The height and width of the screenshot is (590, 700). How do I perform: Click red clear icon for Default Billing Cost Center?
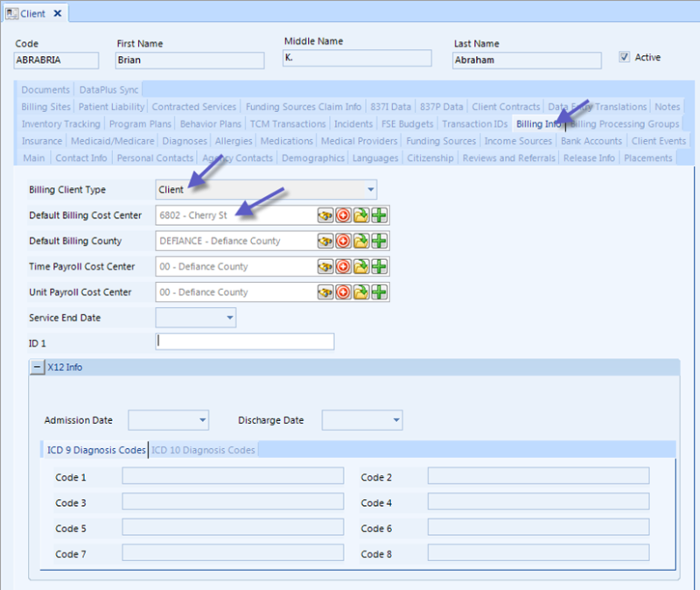(343, 215)
